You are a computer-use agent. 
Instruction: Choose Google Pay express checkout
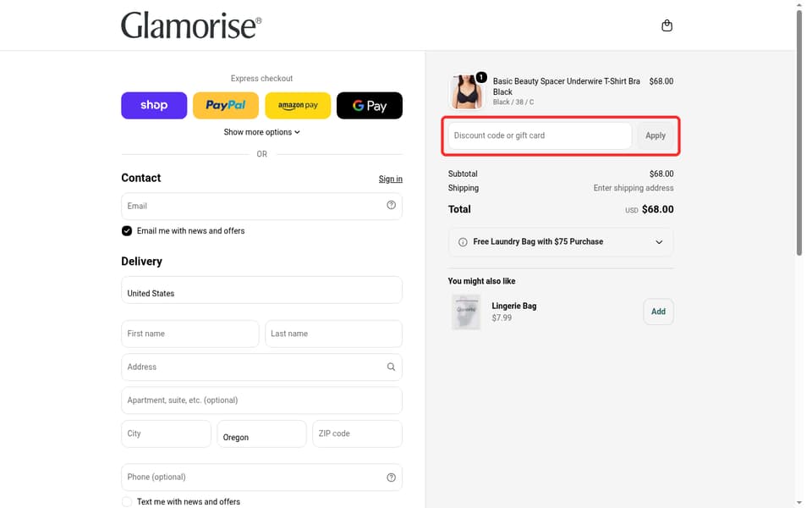point(370,105)
